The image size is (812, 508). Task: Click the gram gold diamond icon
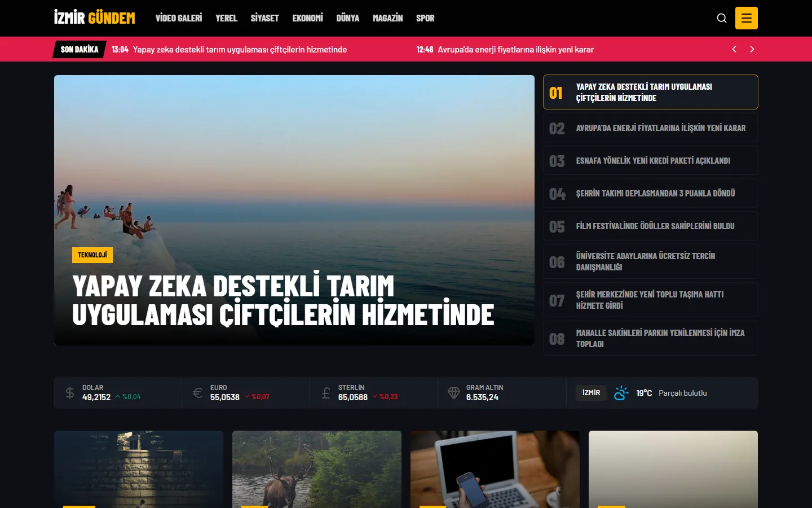coord(454,393)
